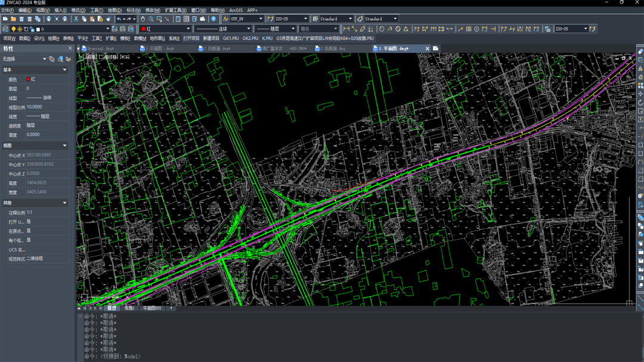This screenshot has width=644, height=362.
Task: Click the Save icon in the toolbar
Action: (x=21, y=19)
